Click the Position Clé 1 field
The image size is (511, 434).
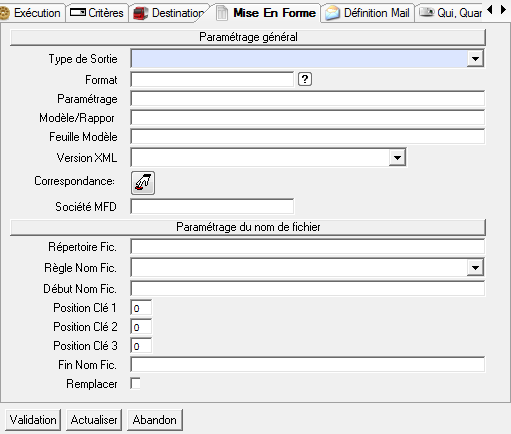coord(141,308)
